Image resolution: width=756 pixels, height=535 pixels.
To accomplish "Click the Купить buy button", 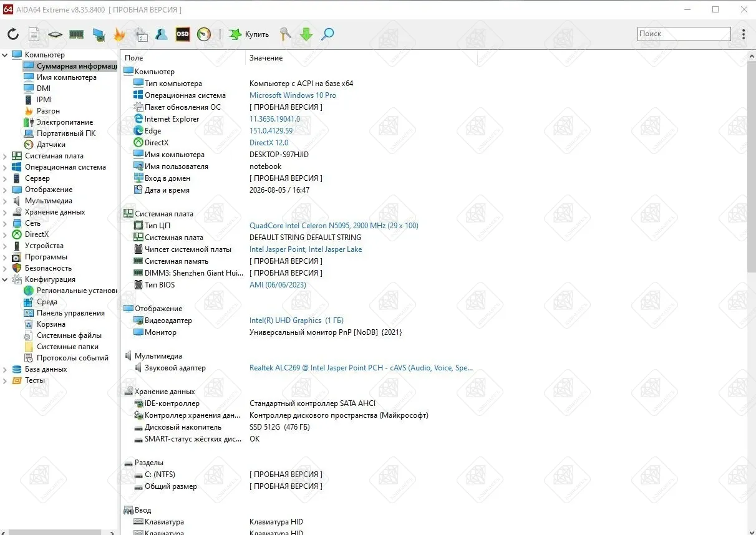I will tap(249, 34).
